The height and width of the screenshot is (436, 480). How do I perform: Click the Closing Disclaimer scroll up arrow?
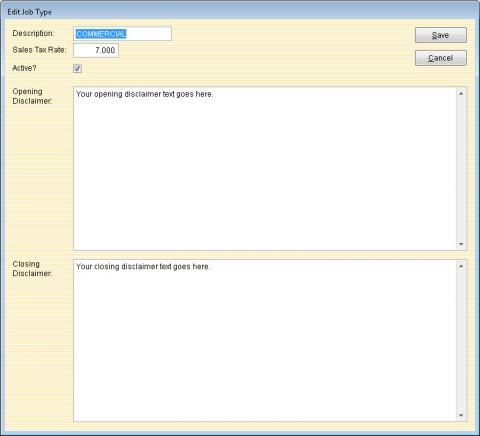pos(461,266)
